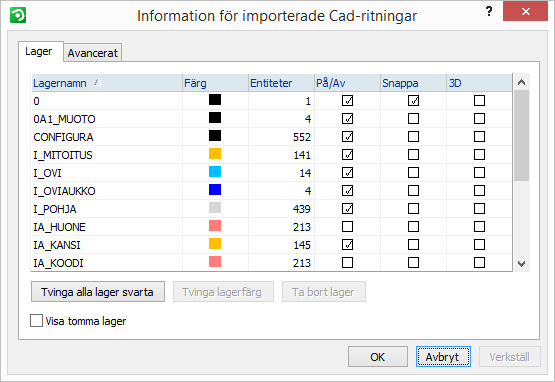Click Tvinga alla lager svarta button
This screenshot has width=555, height=382.
pyautogui.click(x=98, y=292)
